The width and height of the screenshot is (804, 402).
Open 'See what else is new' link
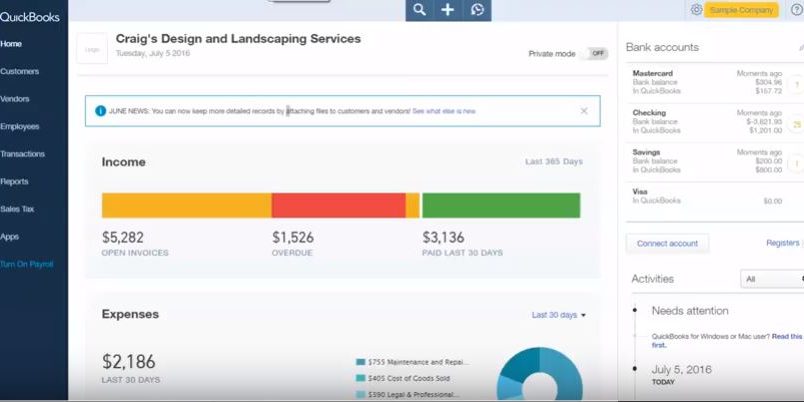(x=444, y=111)
